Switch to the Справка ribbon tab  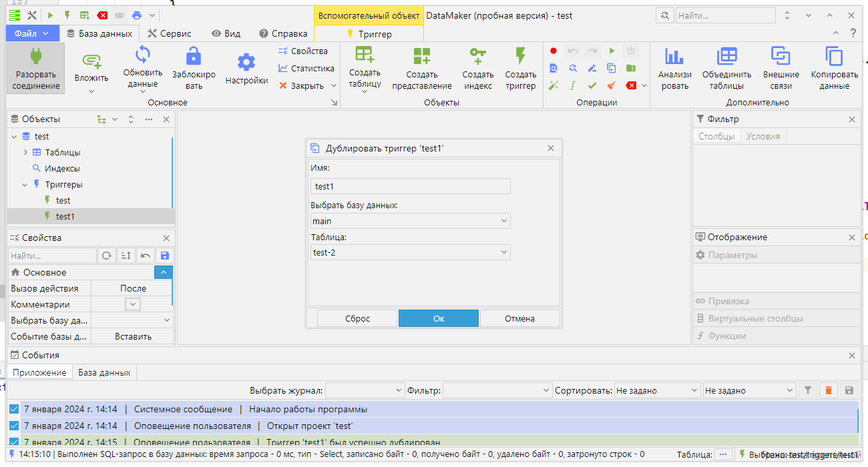click(x=284, y=33)
